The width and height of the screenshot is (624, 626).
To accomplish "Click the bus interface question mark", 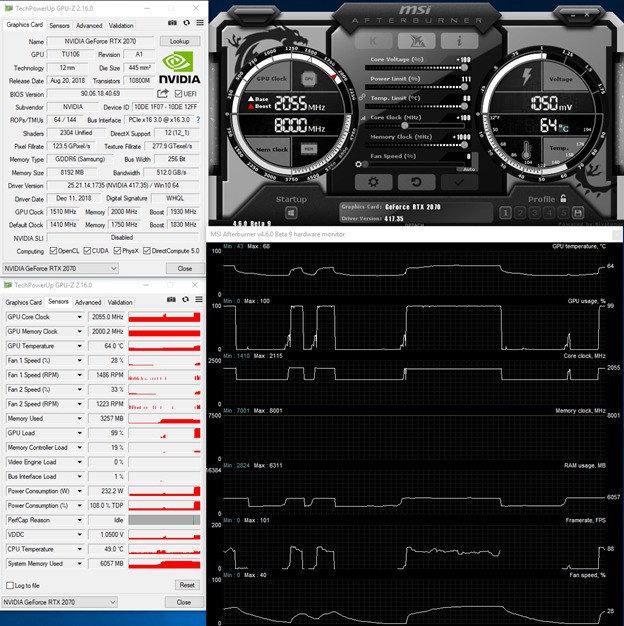I will coord(197,119).
